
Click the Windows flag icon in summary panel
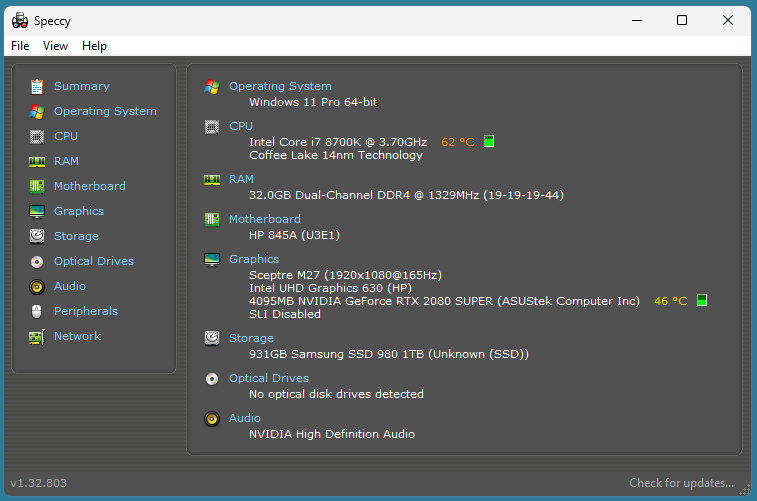coord(212,87)
